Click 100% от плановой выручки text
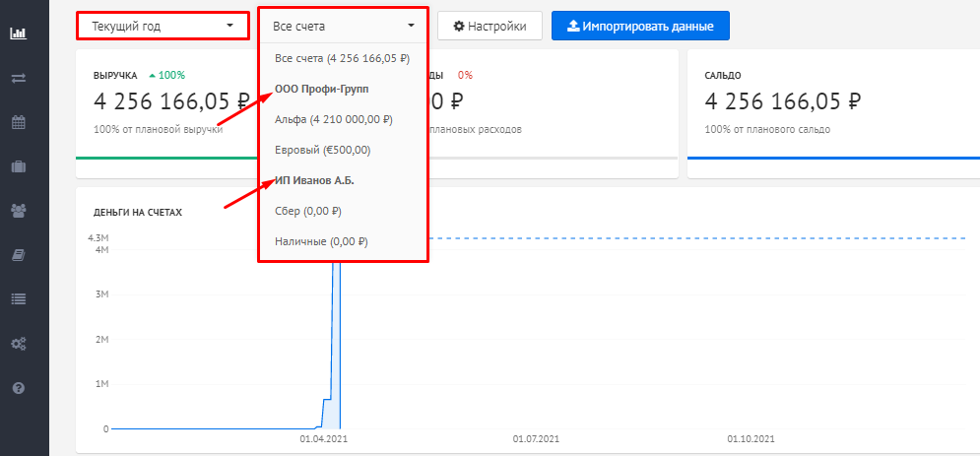This screenshot has height=456, width=980. click(x=158, y=130)
